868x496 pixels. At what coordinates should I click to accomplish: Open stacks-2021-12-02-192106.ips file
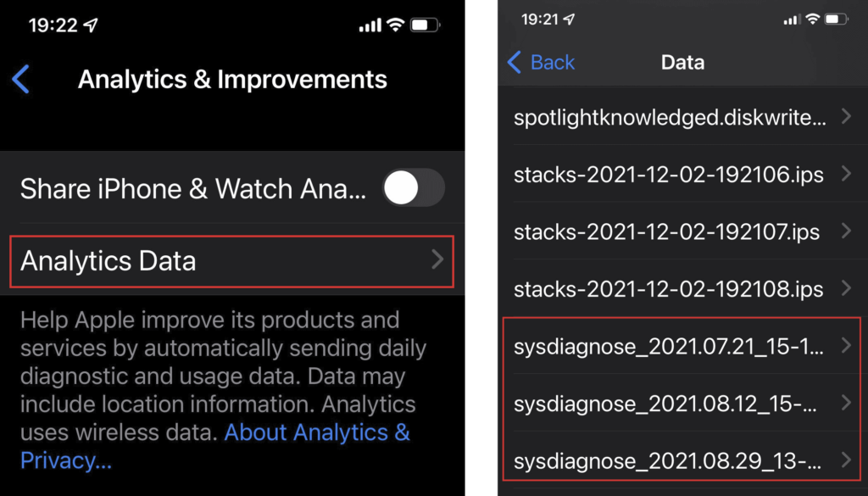[668, 174]
